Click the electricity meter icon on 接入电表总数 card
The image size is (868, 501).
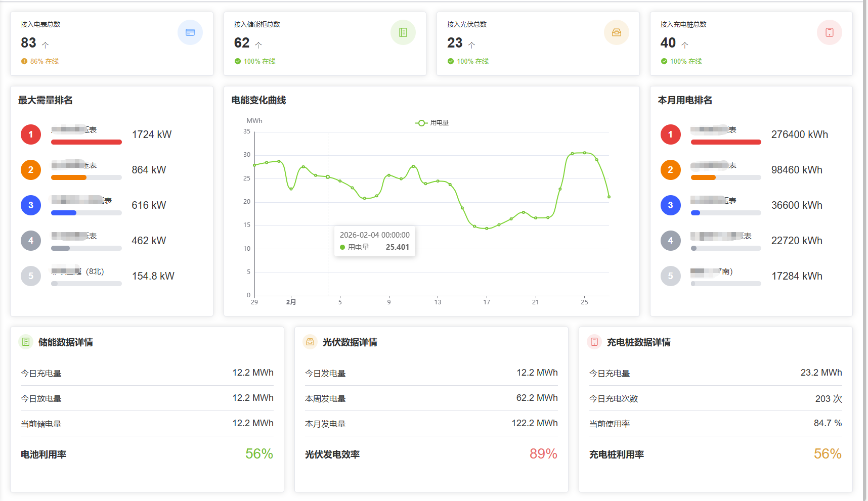(190, 32)
